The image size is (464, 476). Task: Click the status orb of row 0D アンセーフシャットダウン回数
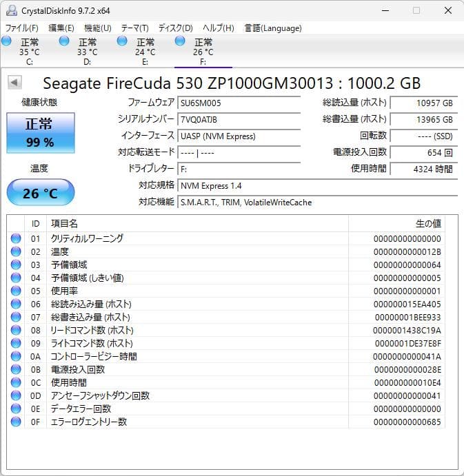pos(16,395)
